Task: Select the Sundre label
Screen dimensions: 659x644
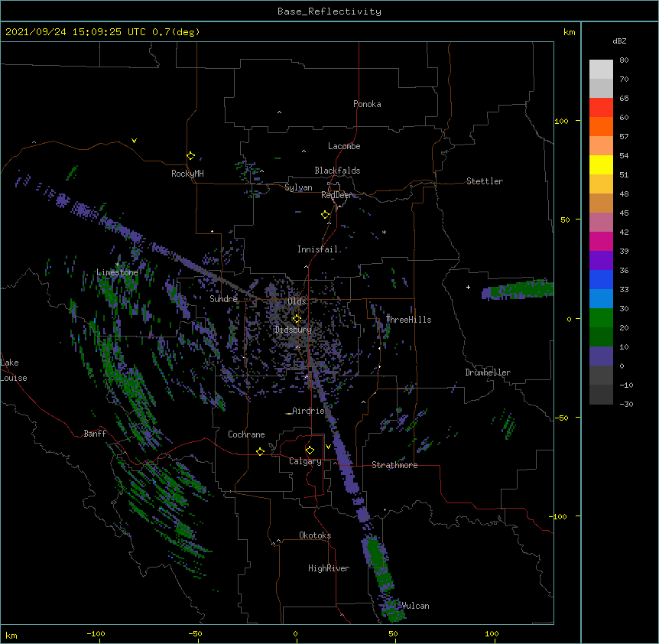Action: pyautogui.click(x=223, y=299)
